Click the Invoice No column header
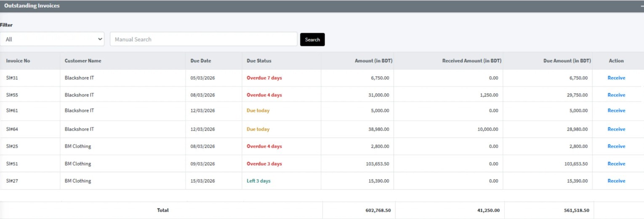This screenshot has height=219, width=644. 18,61
